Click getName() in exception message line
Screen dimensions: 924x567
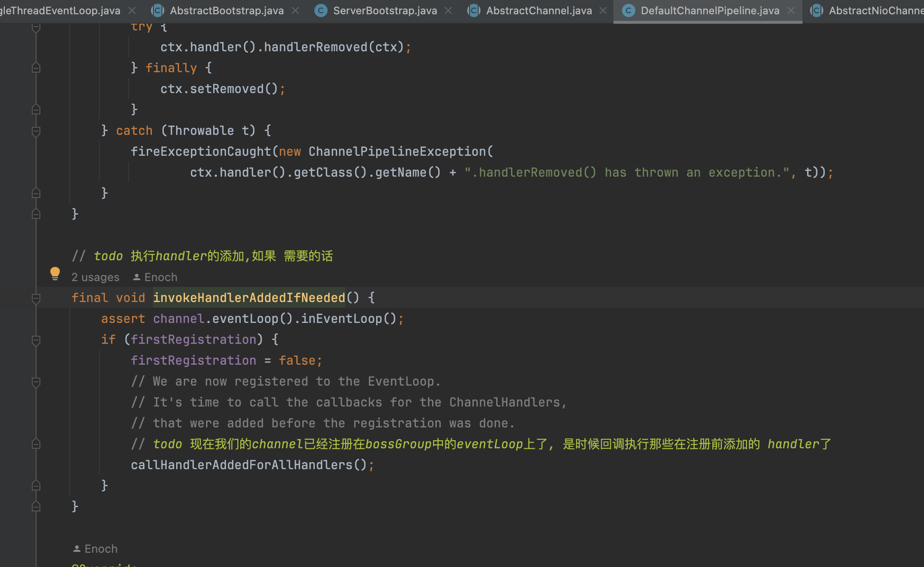click(x=408, y=172)
